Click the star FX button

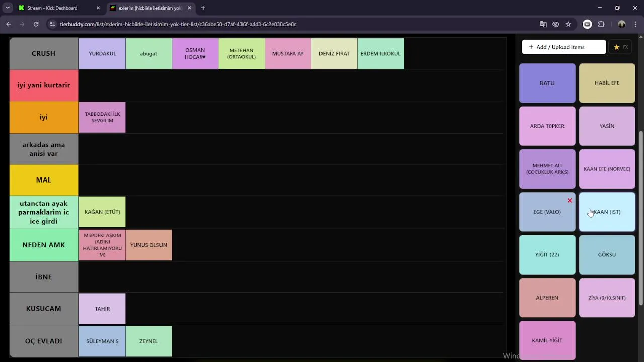point(621,47)
